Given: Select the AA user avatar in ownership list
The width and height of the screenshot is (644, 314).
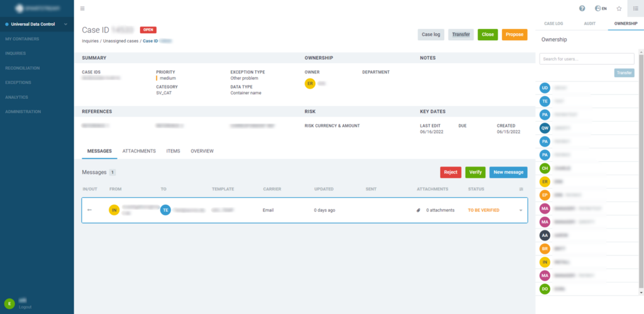Looking at the screenshot, I should 545,235.
